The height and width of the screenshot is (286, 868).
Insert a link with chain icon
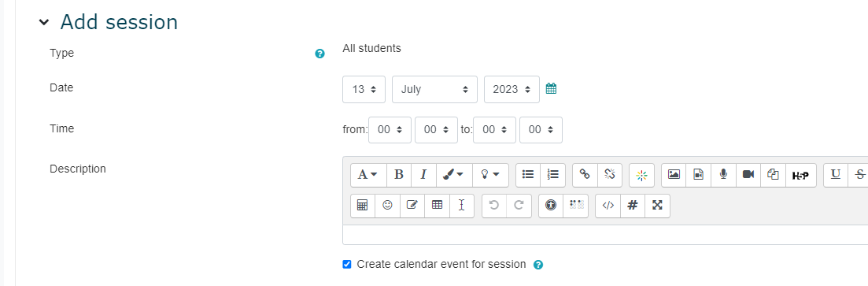585,175
